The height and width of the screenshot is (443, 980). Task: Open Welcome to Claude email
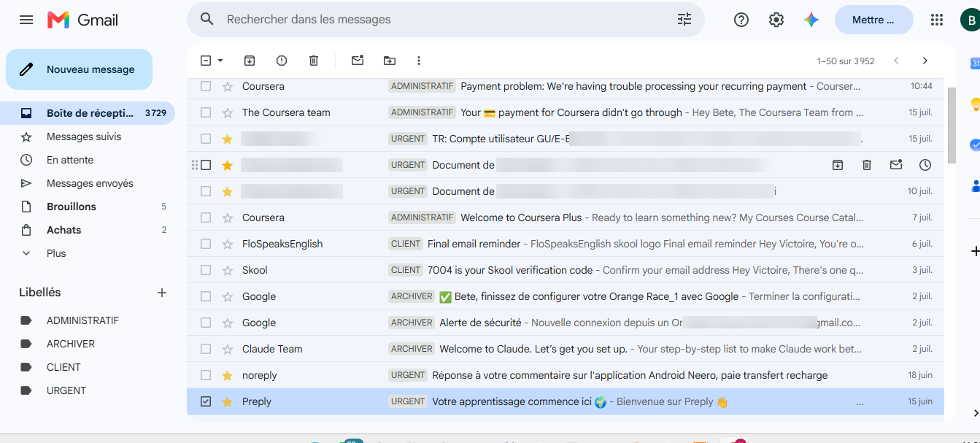pos(566,349)
